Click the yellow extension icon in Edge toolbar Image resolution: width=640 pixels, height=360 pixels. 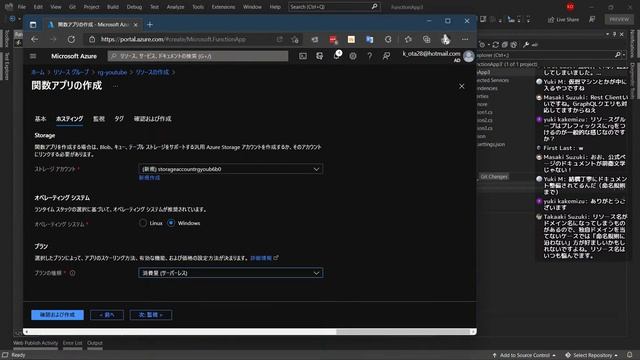coord(351,39)
